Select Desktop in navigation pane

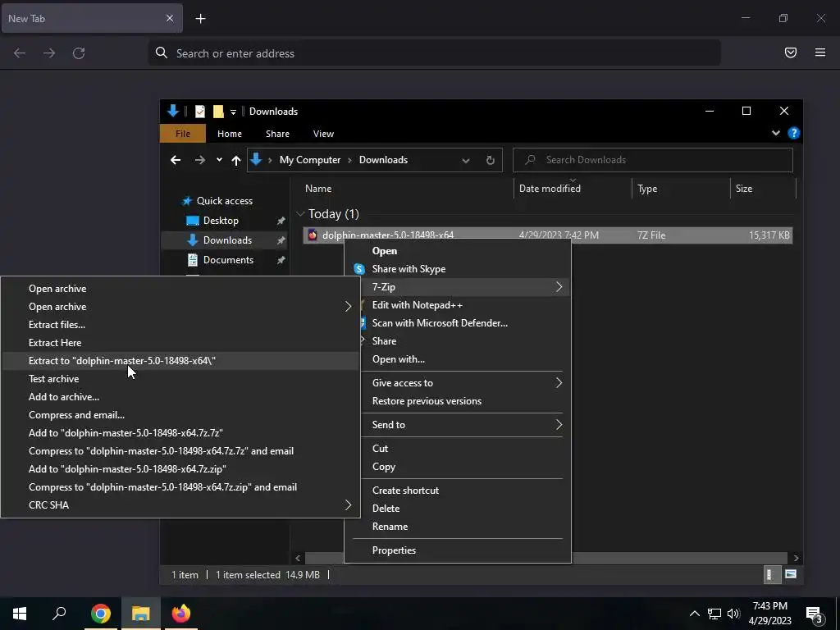(x=221, y=221)
